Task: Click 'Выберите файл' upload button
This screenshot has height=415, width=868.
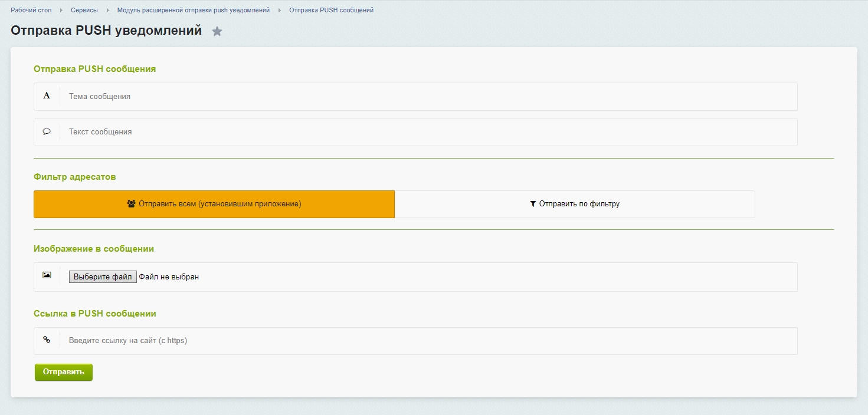Action: click(103, 277)
